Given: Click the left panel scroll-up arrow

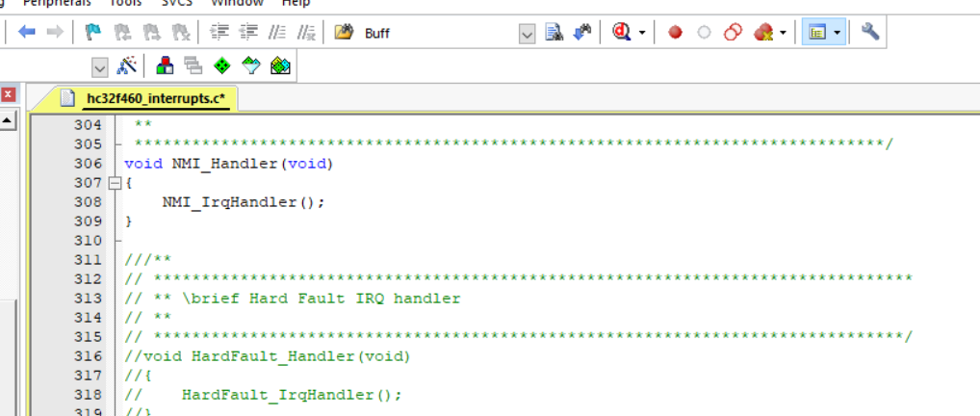Looking at the screenshot, I should pos(8,119).
